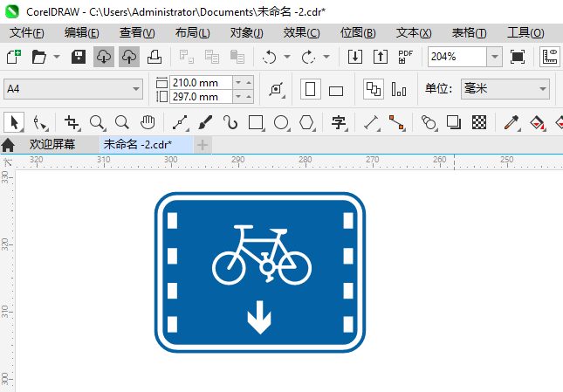
Task: Expand the Open recent files arrow
Action: [x=57, y=57]
